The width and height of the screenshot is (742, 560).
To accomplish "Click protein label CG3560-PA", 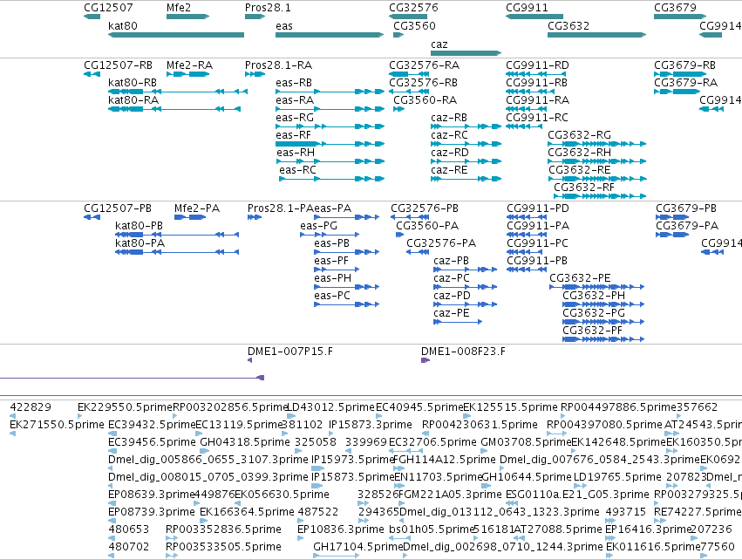I will tap(427, 226).
